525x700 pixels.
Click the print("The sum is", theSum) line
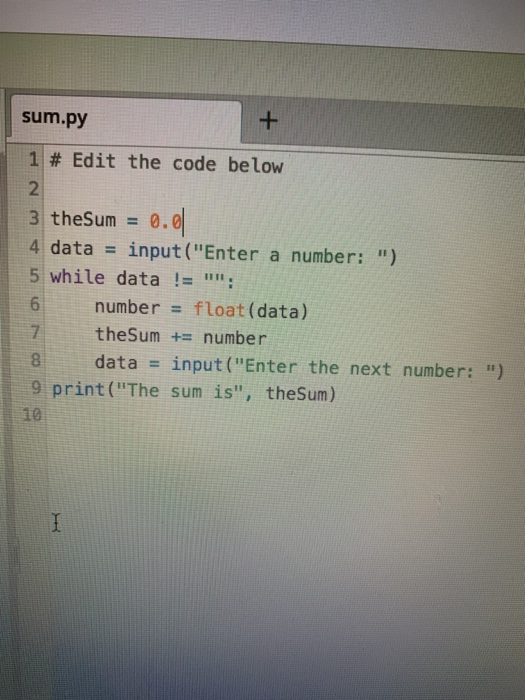click(x=194, y=392)
